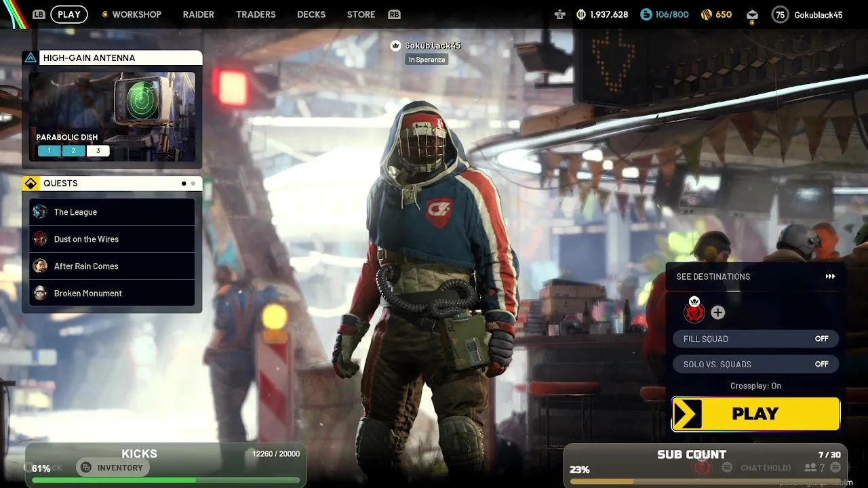Open the Workshop tab
The image size is (868, 488).
(x=136, y=14)
